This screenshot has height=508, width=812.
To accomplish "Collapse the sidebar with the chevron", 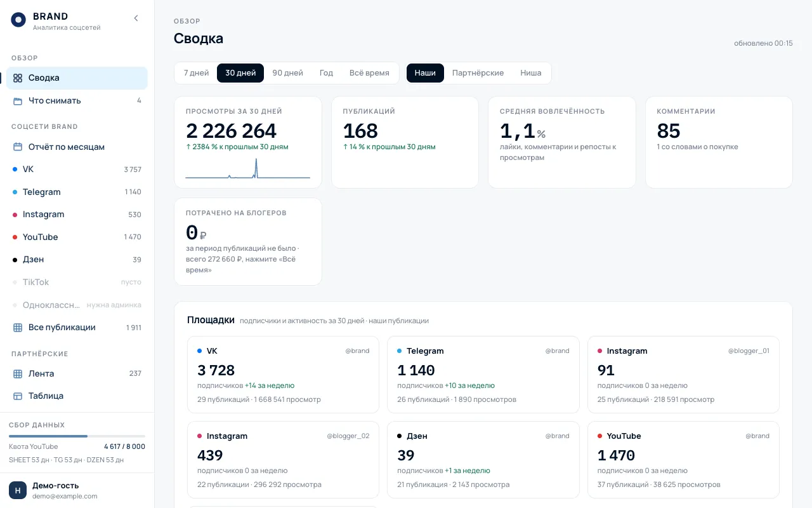I will tap(136, 18).
